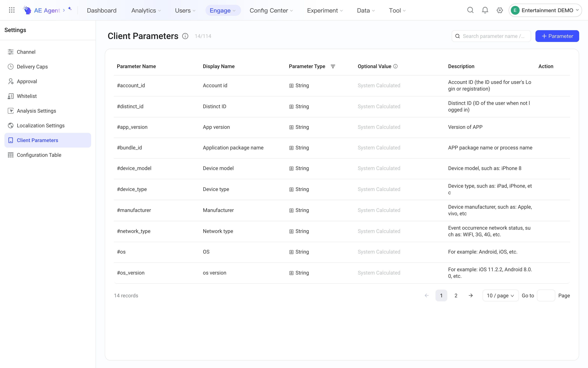Click the Optional Value info icon
The height and width of the screenshot is (368, 588).
coord(395,66)
